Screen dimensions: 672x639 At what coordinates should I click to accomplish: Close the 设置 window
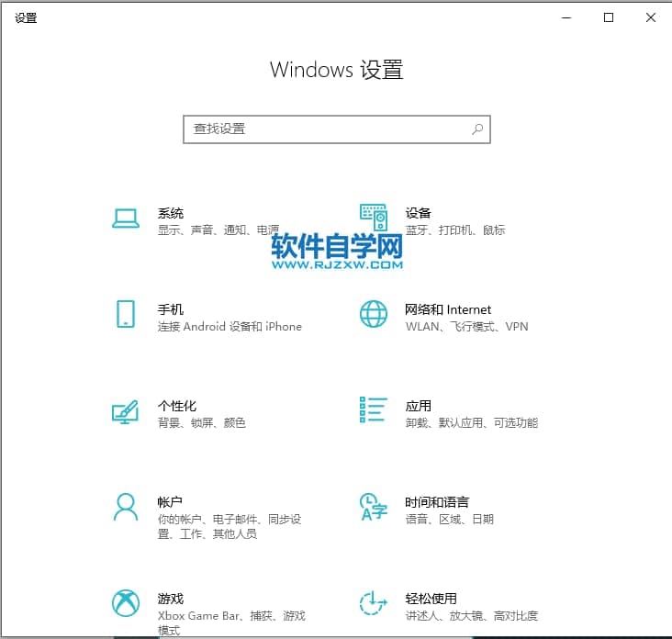tap(650, 17)
